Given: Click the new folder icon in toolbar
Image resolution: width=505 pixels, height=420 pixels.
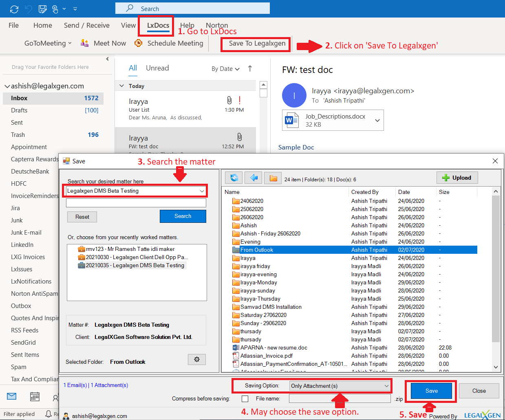Looking at the screenshot, I should coord(273,178).
